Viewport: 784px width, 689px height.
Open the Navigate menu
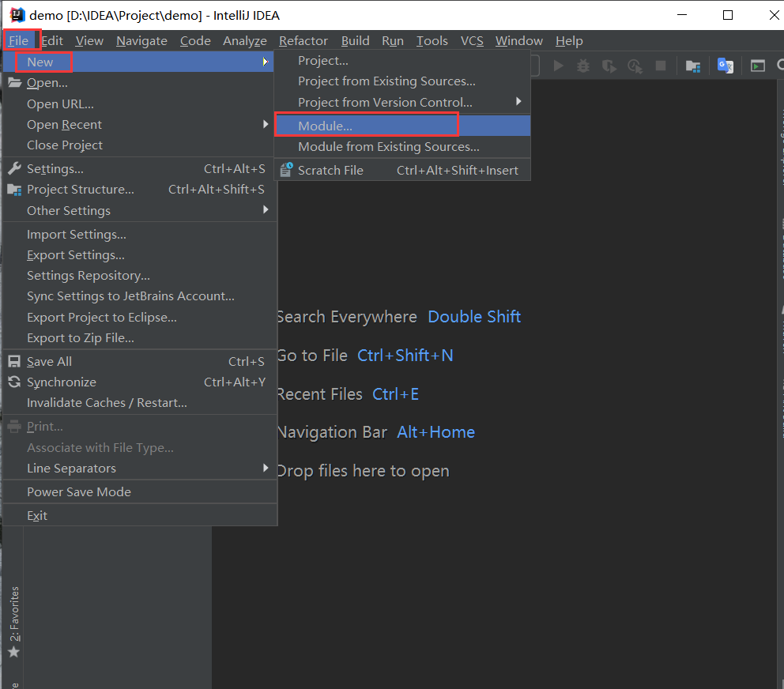142,40
